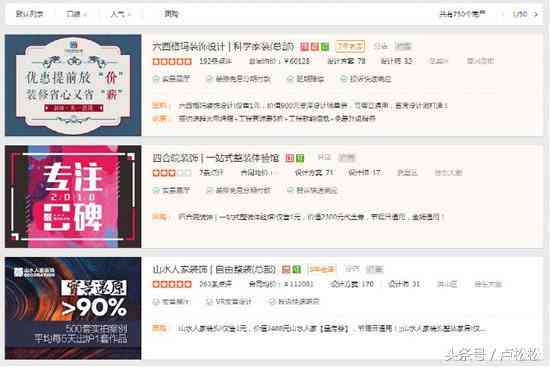Click red badge after 山水人家装饰 title
Image resolution: width=550 pixels, height=367 pixels.
[286, 269]
